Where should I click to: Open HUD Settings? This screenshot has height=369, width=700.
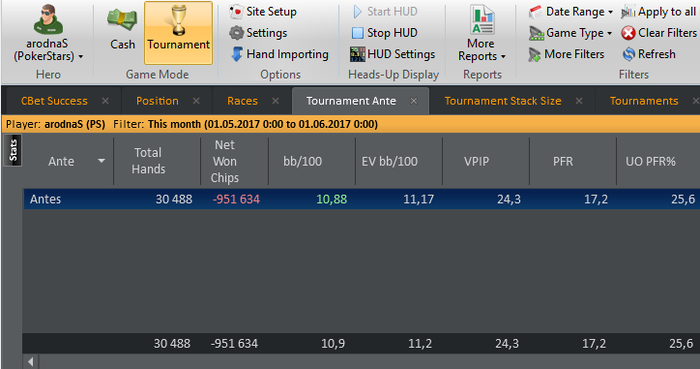point(393,54)
